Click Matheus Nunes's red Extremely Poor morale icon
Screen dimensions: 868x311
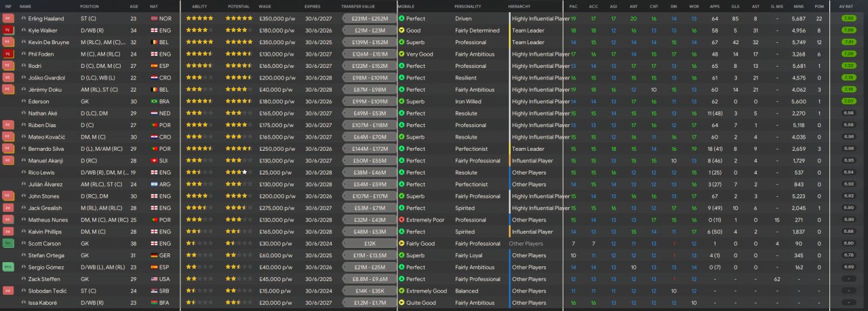point(401,220)
